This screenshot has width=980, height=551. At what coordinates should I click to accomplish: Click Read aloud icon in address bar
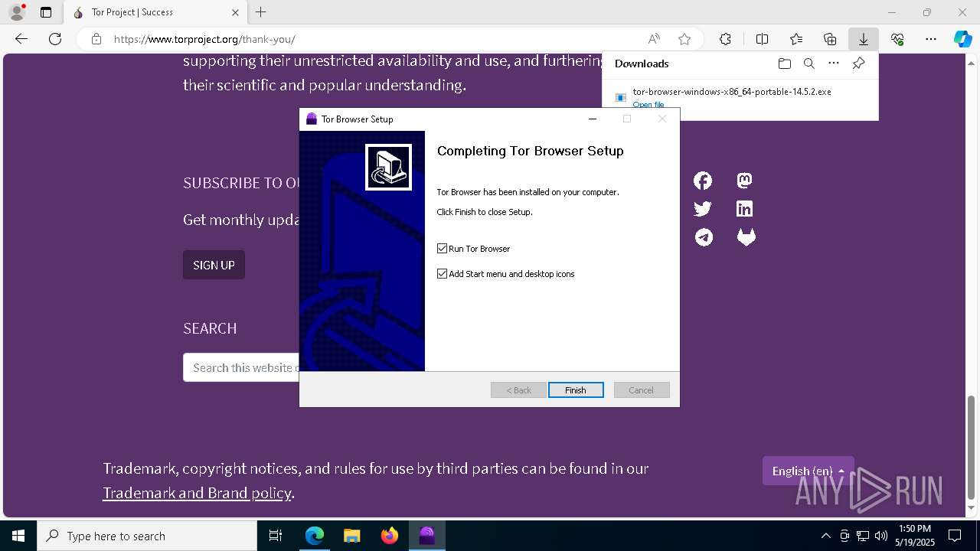click(654, 39)
